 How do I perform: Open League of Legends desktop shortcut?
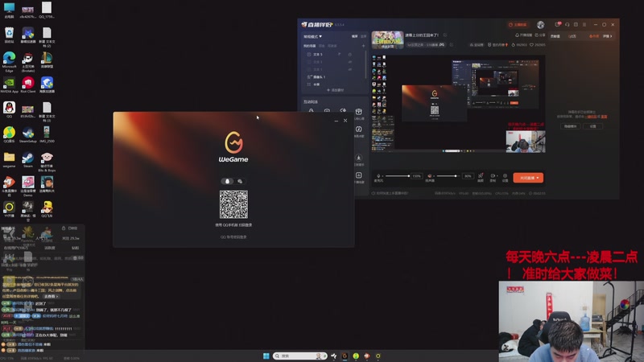click(47, 61)
